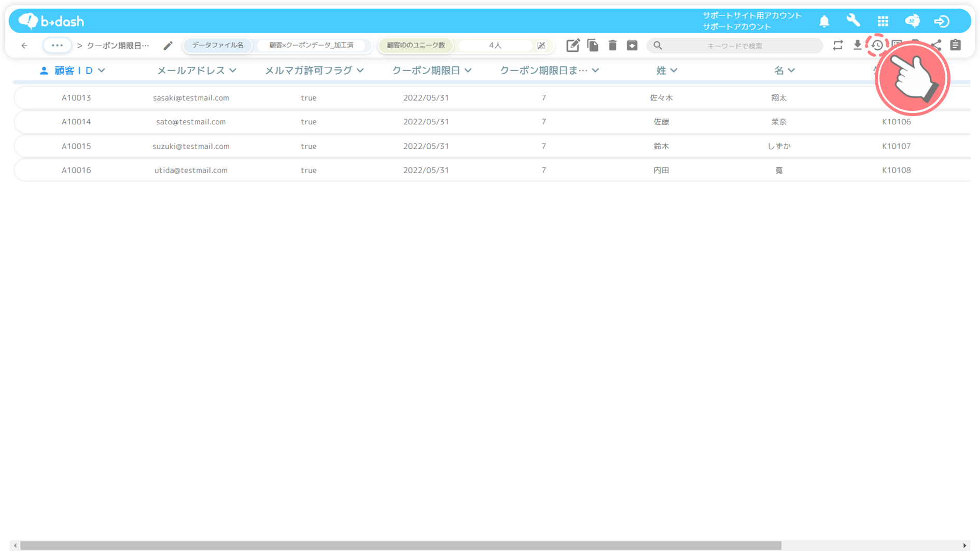Click the b→dash logo
Viewport: 980px width, 551px height.
coord(51,21)
